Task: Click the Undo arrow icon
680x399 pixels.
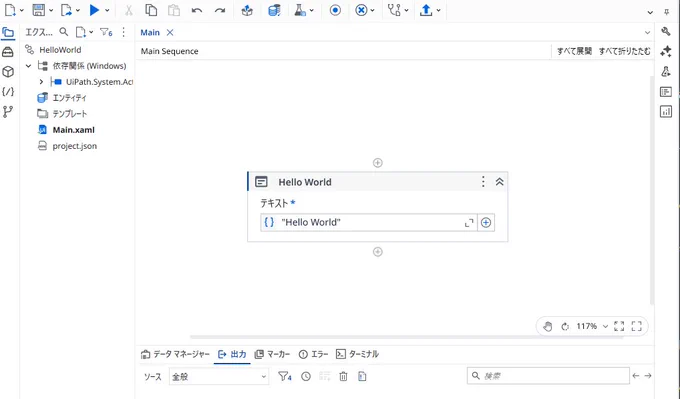Action: coord(197,10)
